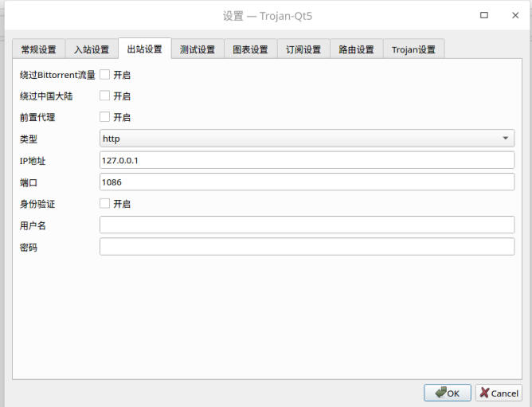Switch to the 常规设置 tab
The height and width of the screenshot is (407, 532).
[x=38, y=49]
